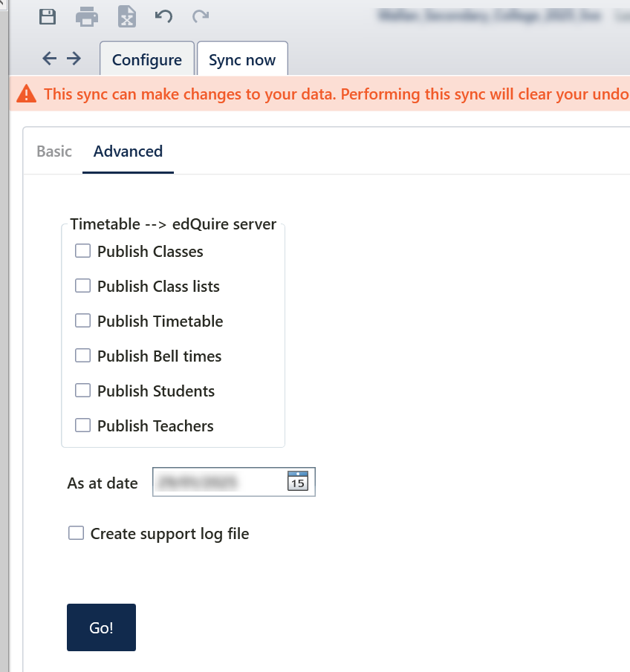630x672 pixels.
Task: Click the export spreadsheet file icon
Action: click(x=127, y=16)
